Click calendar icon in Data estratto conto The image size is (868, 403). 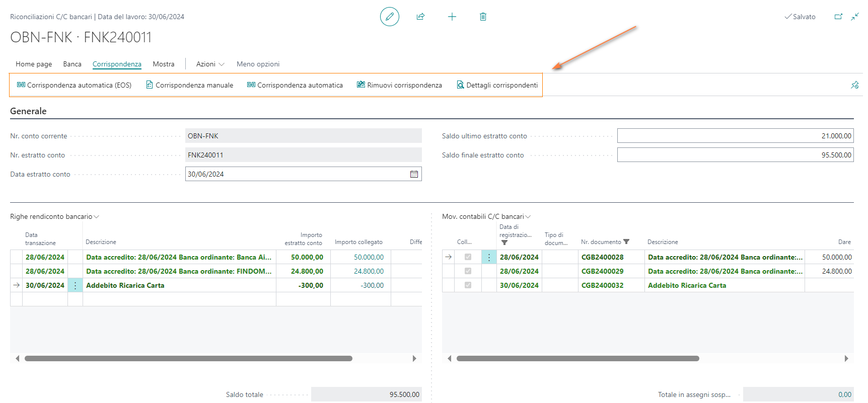(414, 174)
